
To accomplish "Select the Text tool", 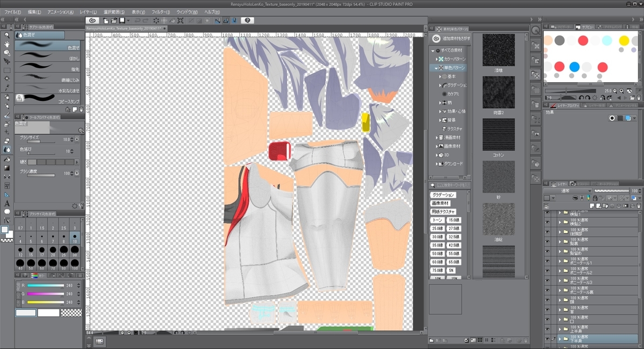I will click(7, 203).
